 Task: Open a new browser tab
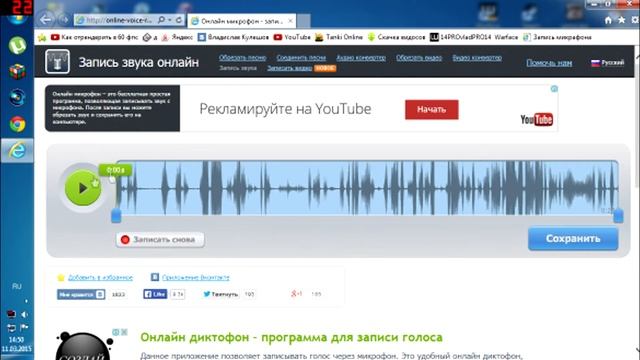[x=303, y=21]
